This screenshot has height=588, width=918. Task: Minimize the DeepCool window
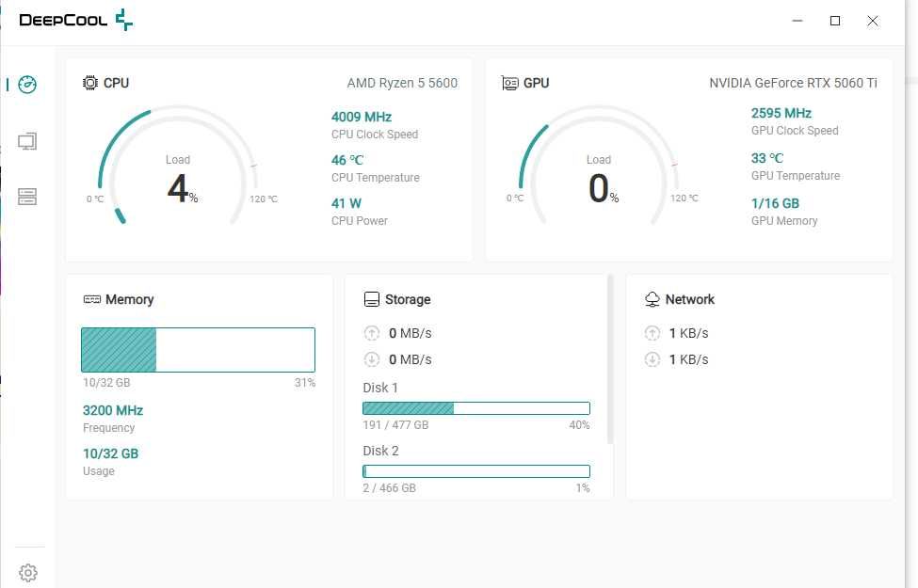coord(797,21)
